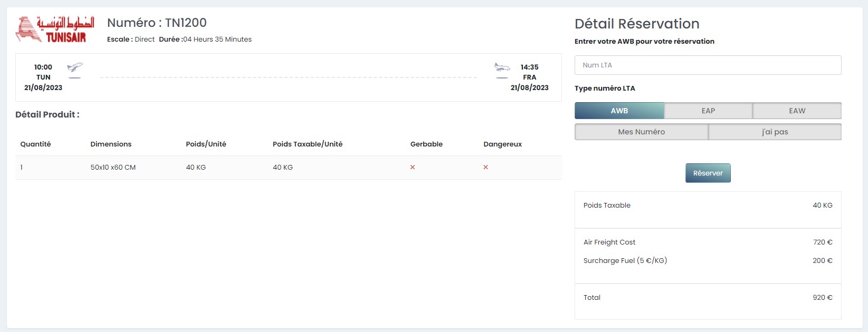Select the EAW LTA type
Viewport: 868px width, 332px height.
coord(797,111)
